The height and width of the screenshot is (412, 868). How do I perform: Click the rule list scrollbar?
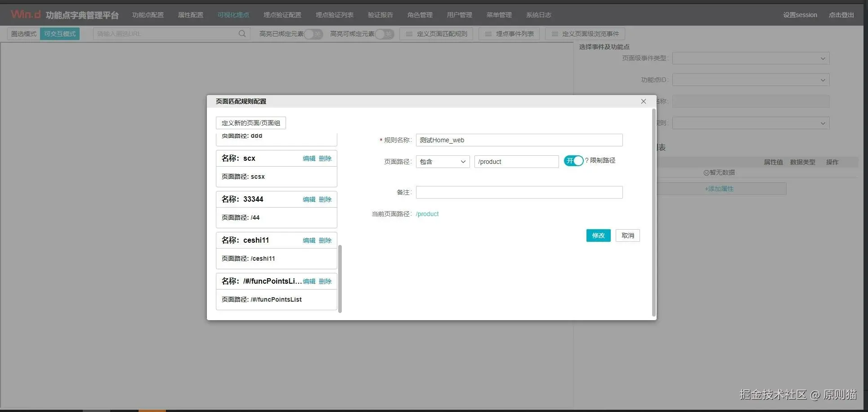[340, 279]
